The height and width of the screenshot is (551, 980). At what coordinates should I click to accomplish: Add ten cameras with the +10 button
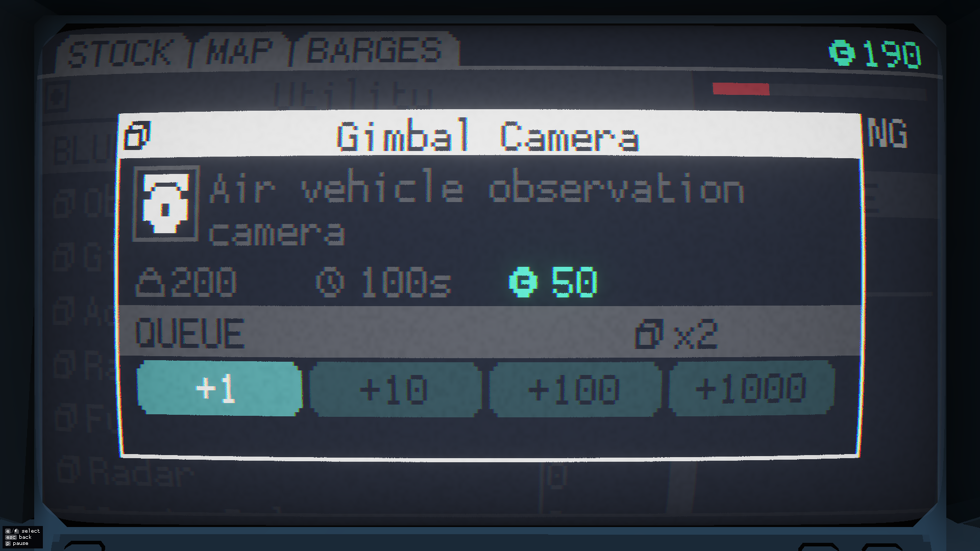(x=395, y=389)
